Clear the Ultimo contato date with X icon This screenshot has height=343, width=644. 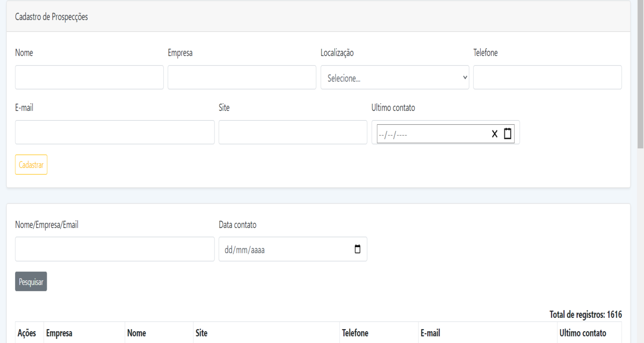pos(494,134)
